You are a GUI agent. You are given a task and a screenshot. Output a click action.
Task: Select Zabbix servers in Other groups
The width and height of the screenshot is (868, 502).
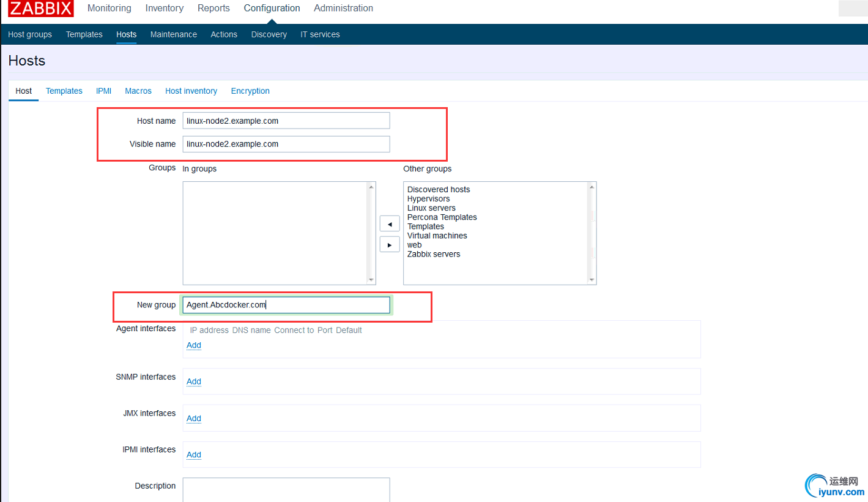click(x=434, y=254)
